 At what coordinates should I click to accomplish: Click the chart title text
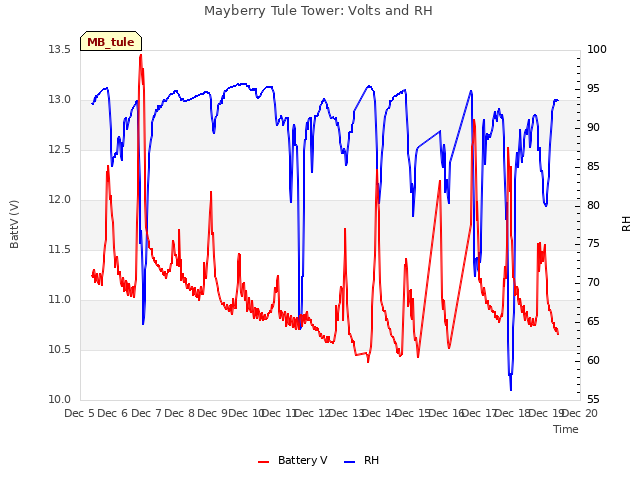click(x=318, y=11)
